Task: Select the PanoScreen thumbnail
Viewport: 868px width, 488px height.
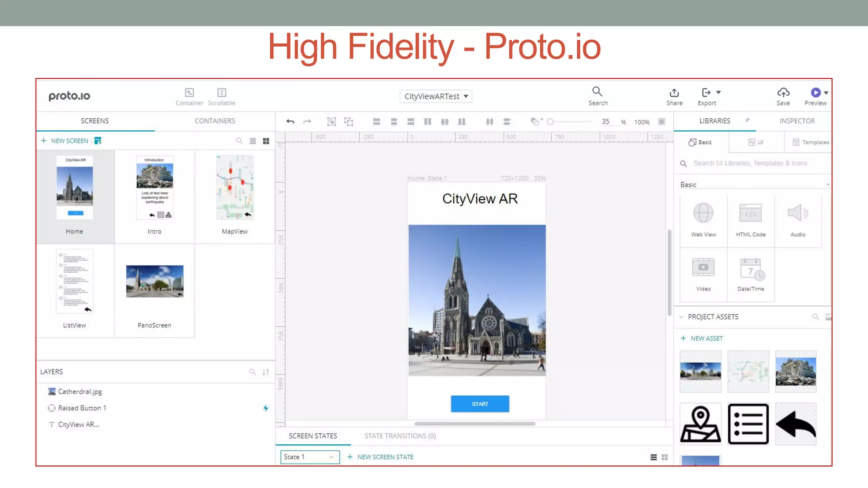Action: (x=155, y=282)
